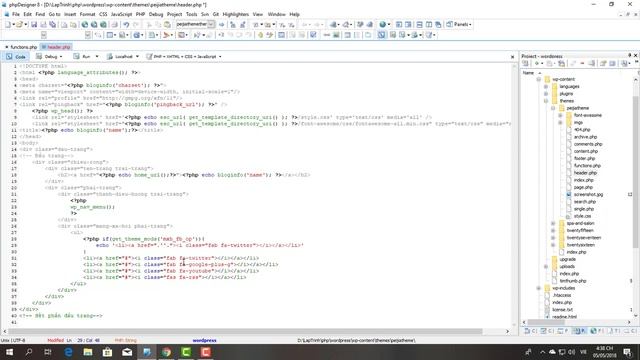The height and width of the screenshot is (360, 640).
Task: Expand the twentyfifteen theme folder
Action: [x=553, y=231]
